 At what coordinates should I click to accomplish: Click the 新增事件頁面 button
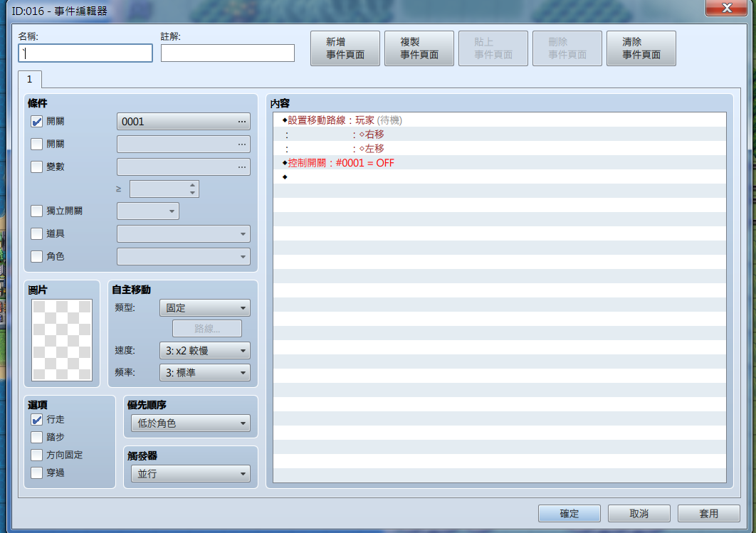point(345,48)
